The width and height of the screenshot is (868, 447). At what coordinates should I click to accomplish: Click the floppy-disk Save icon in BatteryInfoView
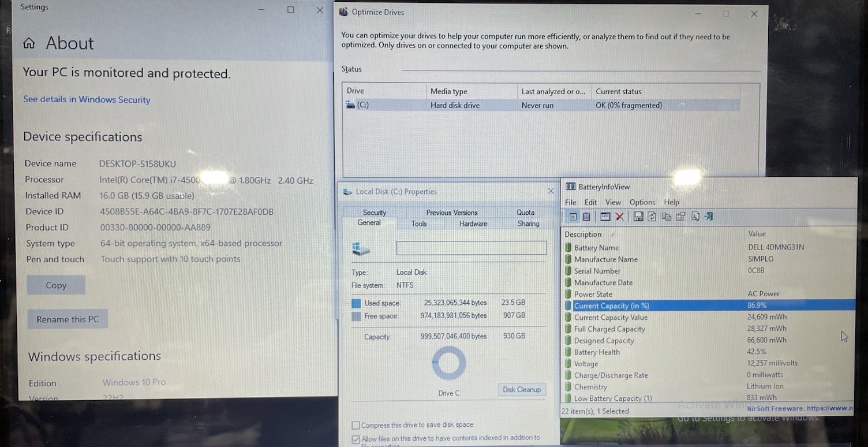638,217
